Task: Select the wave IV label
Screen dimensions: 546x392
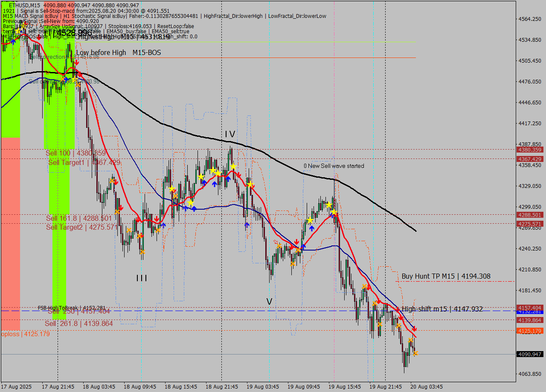Action: tap(230, 134)
